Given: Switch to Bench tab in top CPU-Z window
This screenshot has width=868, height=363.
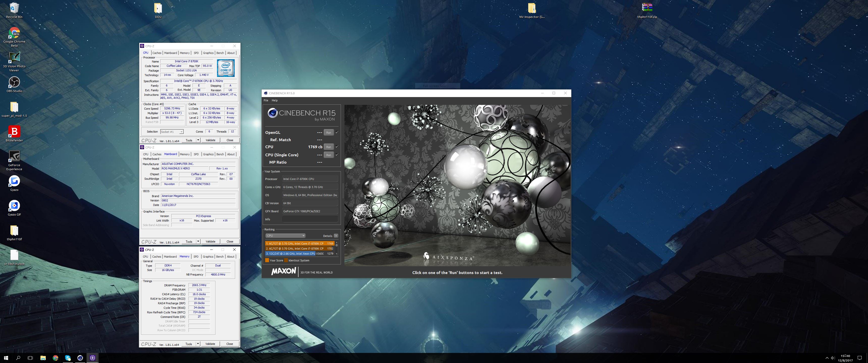Looking at the screenshot, I should [x=220, y=53].
